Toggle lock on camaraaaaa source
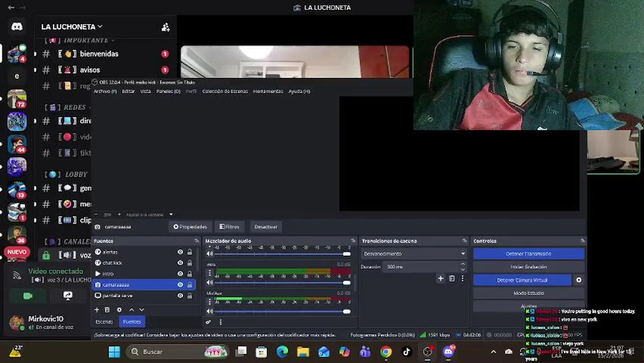The width and height of the screenshot is (644, 363). (x=189, y=285)
